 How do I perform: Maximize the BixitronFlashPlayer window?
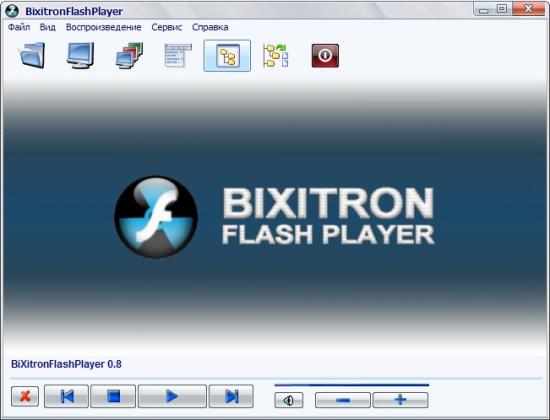[502, 9]
